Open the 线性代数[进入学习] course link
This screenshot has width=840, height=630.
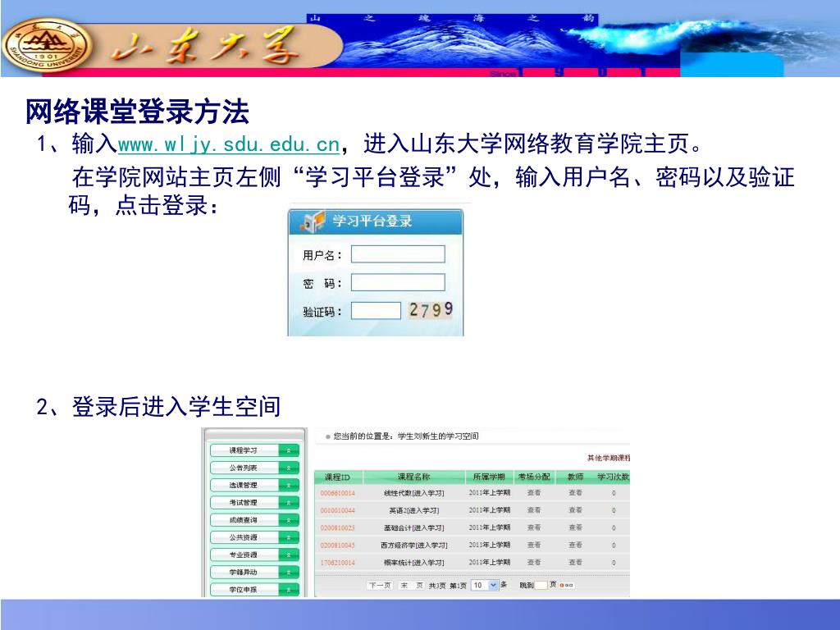pyautogui.click(x=414, y=493)
